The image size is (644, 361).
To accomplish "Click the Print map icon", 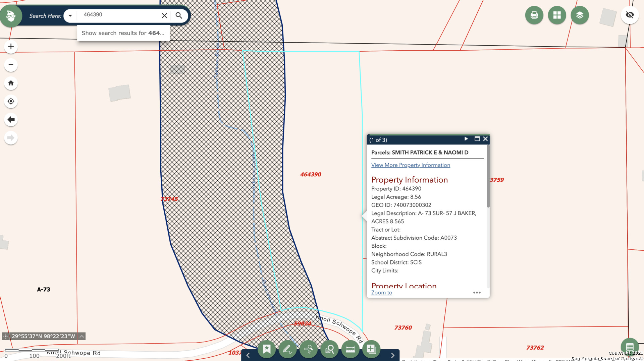I will tap(534, 15).
